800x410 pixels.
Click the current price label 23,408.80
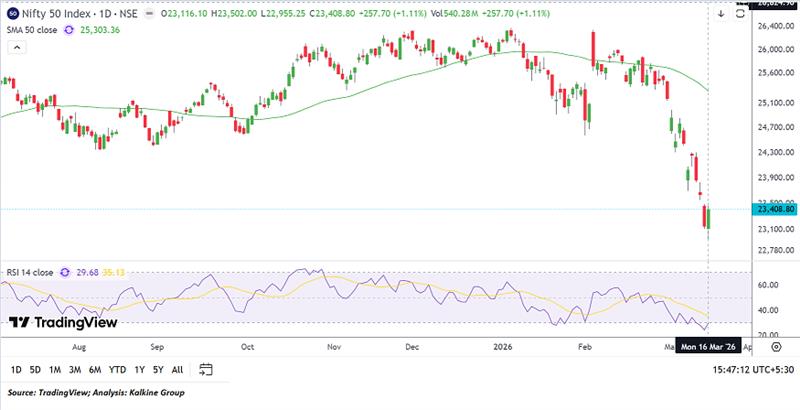pyautogui.click(x=776, y=209)
